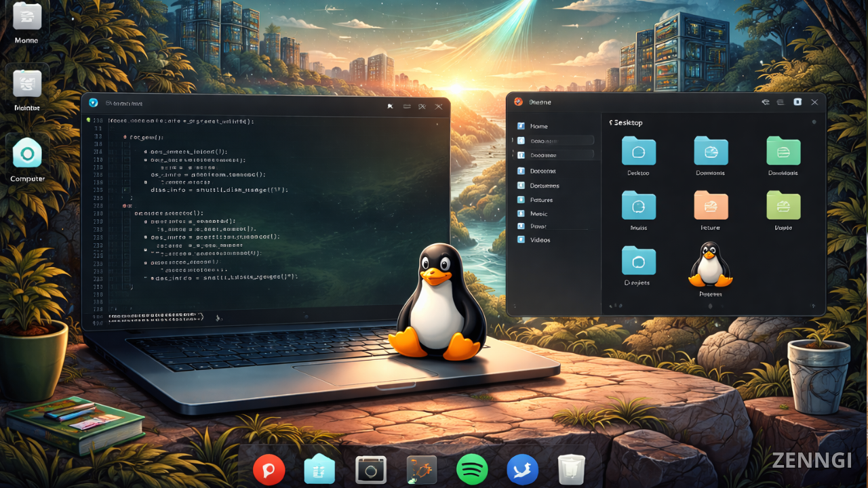Screen dimensions: 868x488
Task: Open the hamburger menu in file manager titlebar
Action: [780, 102]
